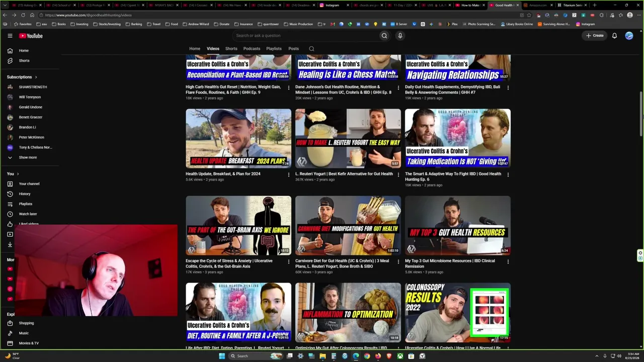Play the Carnivore Diet Modifications thumbnail
Viewport: 644px width, 362px height.
(348, 226)
